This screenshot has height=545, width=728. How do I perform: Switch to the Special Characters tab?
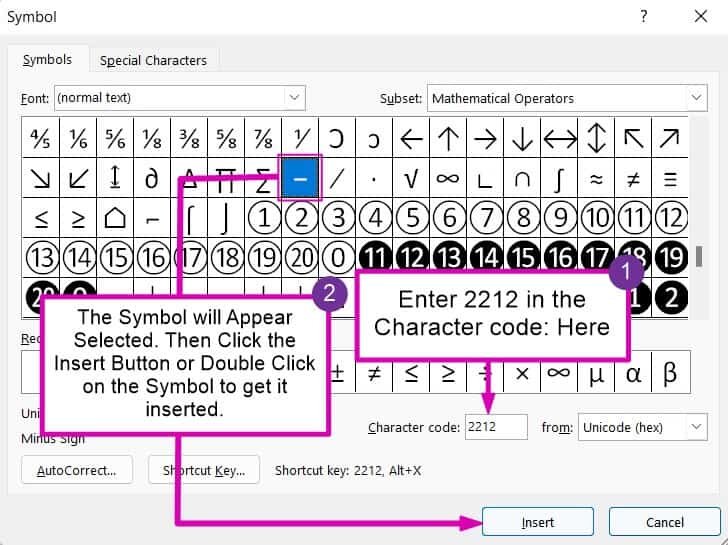pyautogui.click(x=153, y=60)
